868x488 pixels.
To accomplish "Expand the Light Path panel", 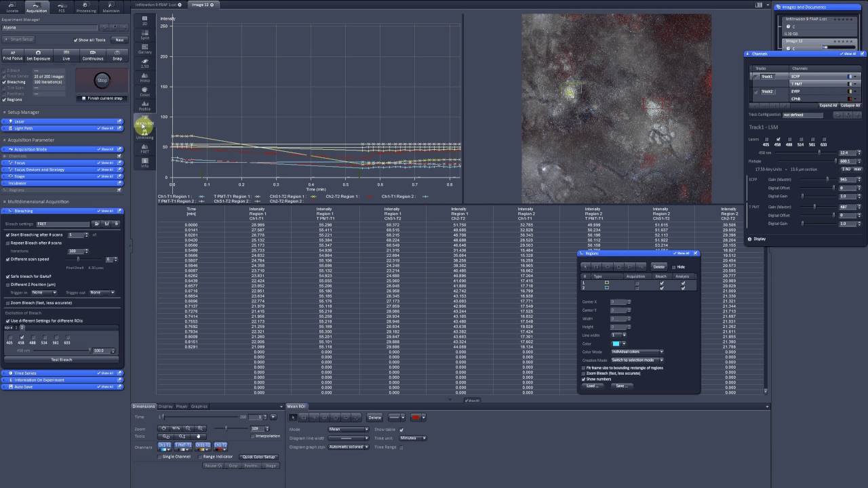I will tap(62, 128).
